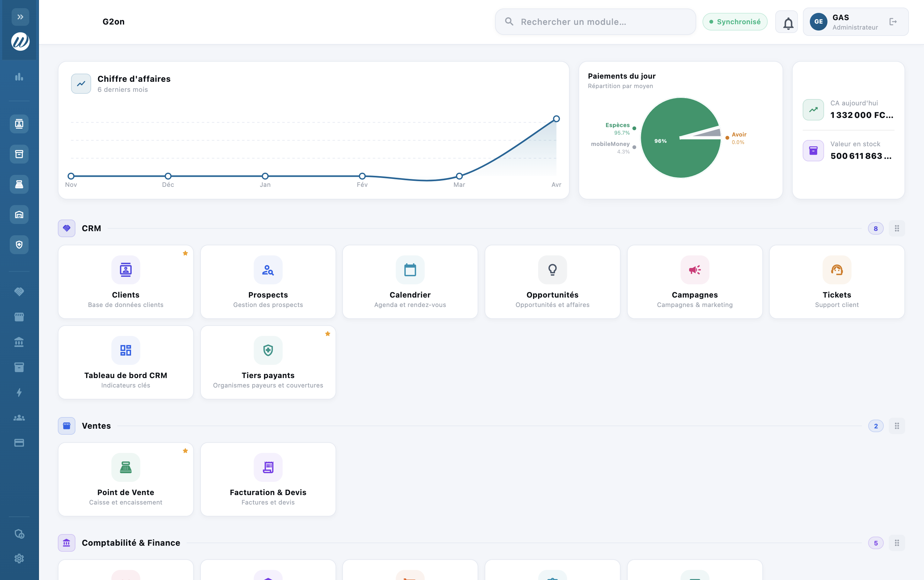924x580 pixels.
Task: Open the Prospects module card
Action: pyautogui.click(x=268, y=282)
